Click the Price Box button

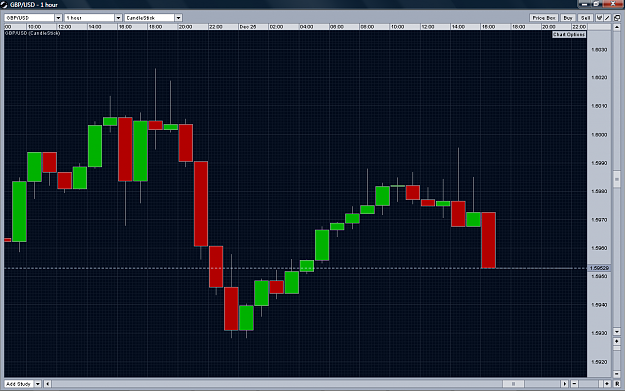pyautogui.click(x=544, y=18)
